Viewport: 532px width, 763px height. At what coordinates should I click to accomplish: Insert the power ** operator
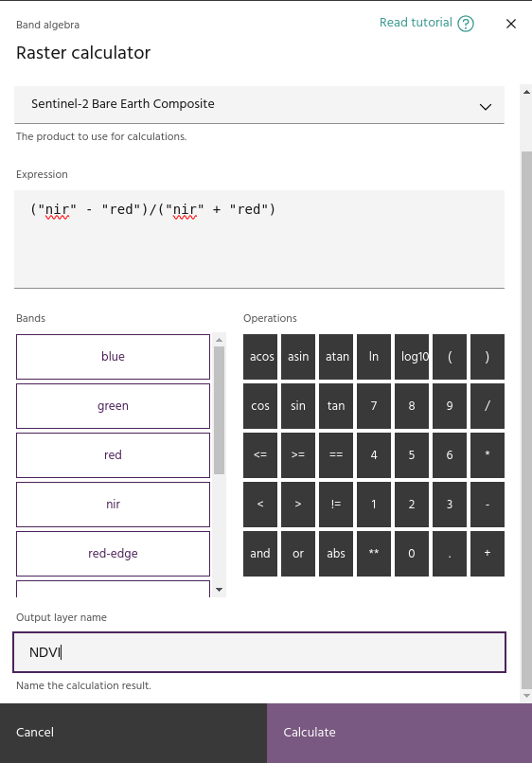374,553
